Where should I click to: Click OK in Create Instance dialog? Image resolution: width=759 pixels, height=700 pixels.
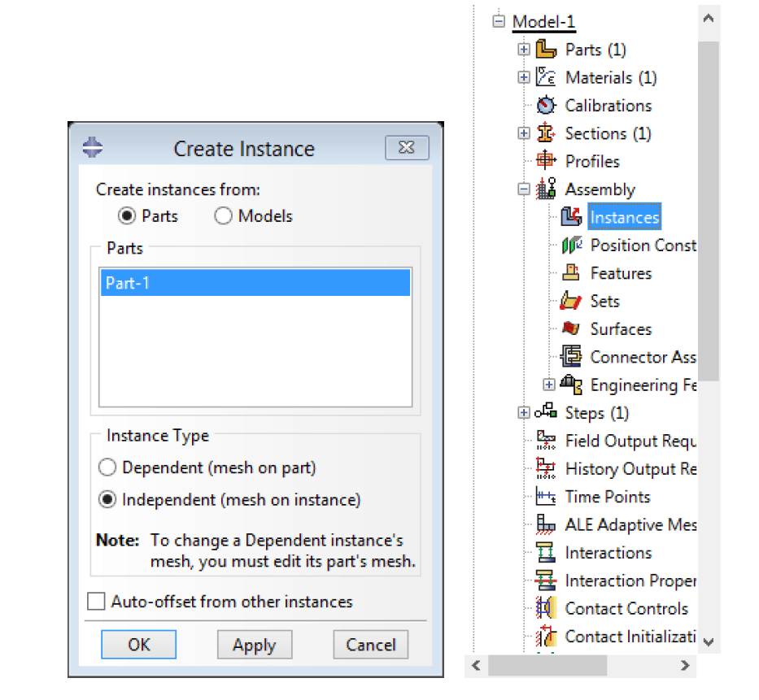point(138,645)
